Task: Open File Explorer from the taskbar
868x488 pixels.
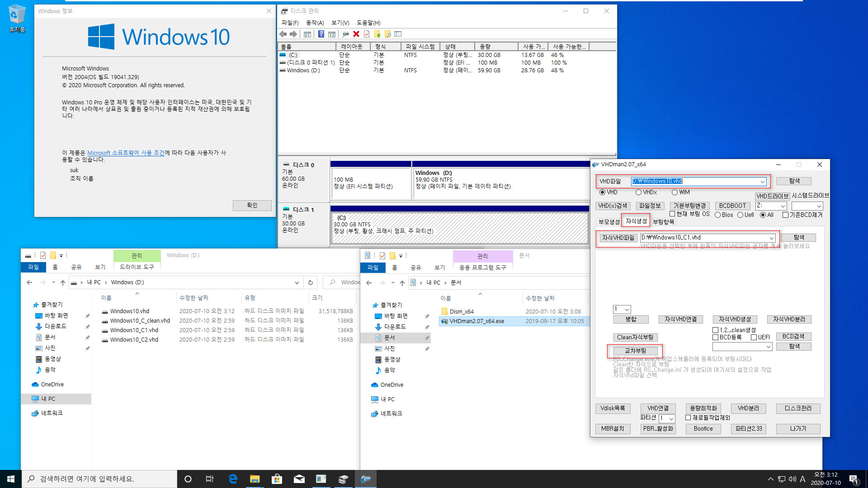Action: coord(255,479)
